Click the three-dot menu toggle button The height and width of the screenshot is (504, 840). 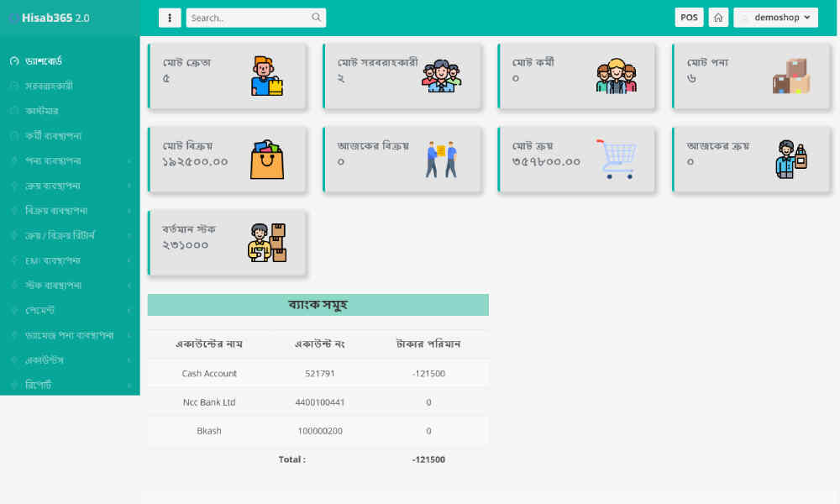point(170,18)
